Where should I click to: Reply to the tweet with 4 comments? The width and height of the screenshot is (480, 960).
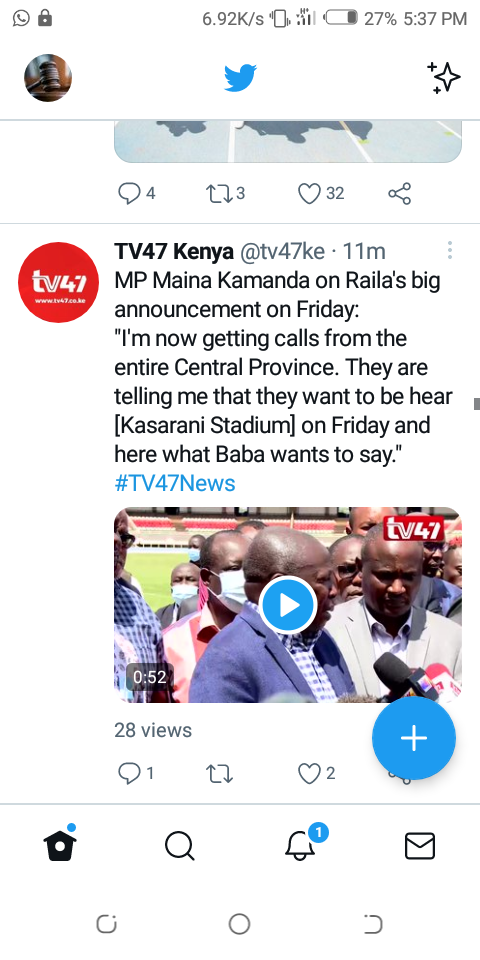click(137, 193)
